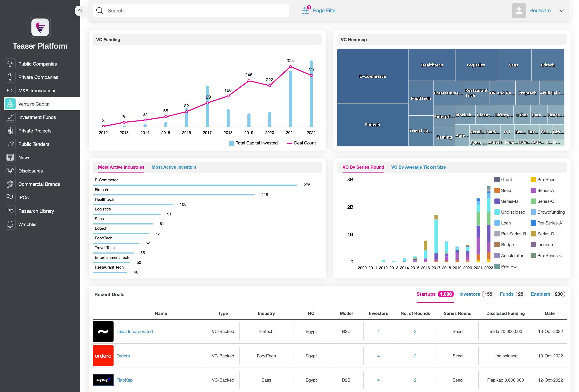
Task: Expand the Houssam user menu chevron
Action: (x=562, y=11)
